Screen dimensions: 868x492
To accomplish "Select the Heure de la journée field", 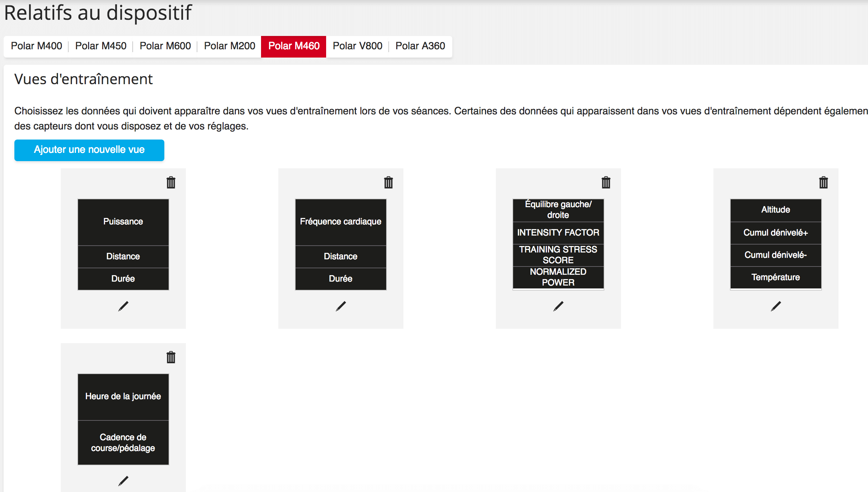I will point(123,397).
